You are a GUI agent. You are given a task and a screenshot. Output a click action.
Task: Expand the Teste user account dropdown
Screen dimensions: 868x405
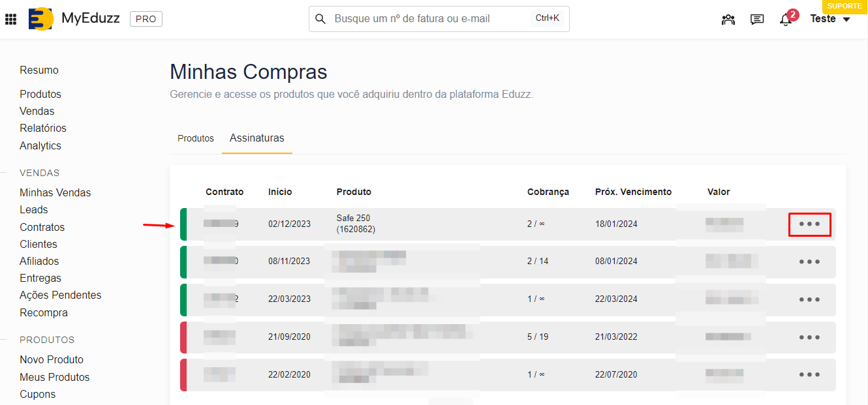pyautogui.click(x=830, y=20)
